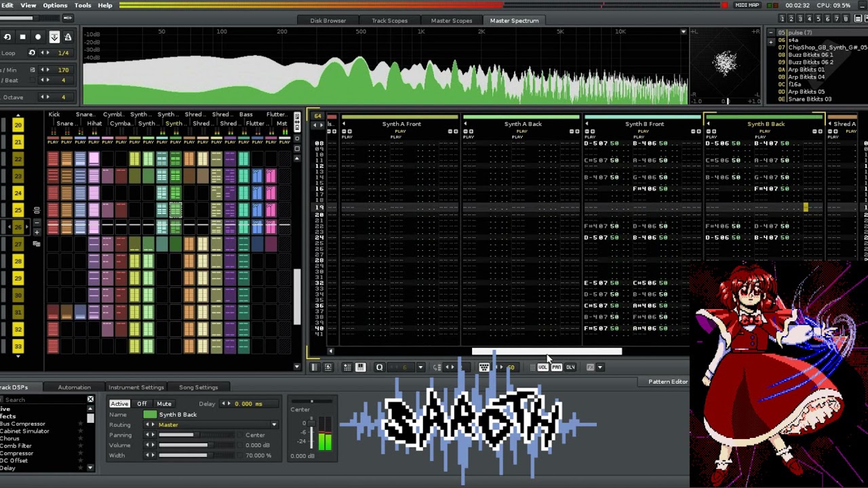Screen dimensions: 868x488
Task: Click the Stop transport button
Action: 22,37
